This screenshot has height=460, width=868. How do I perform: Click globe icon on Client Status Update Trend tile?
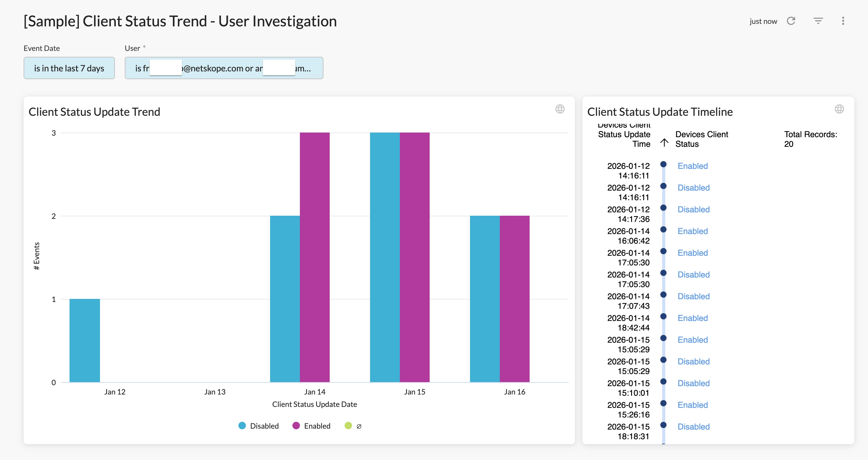coord(560,109)
